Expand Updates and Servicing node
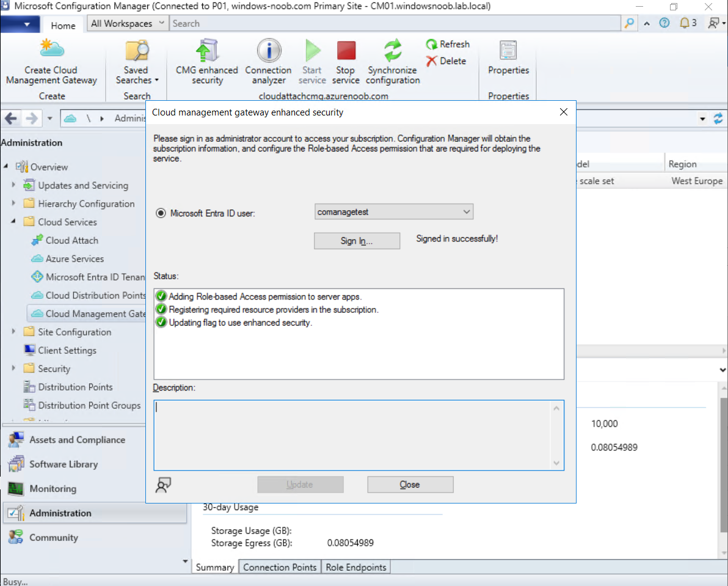This screenshot has height=586, width=728. (13, 185)
